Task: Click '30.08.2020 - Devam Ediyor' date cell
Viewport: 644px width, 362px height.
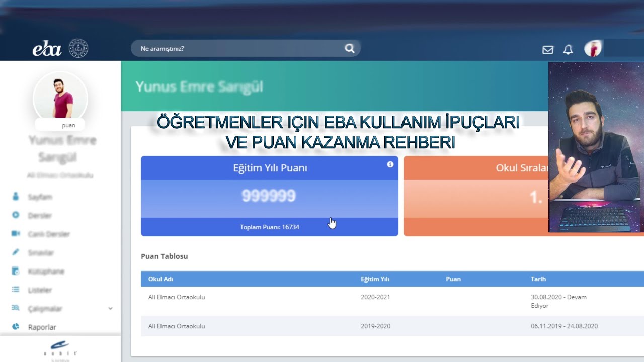Action: (x=558, y=301)
